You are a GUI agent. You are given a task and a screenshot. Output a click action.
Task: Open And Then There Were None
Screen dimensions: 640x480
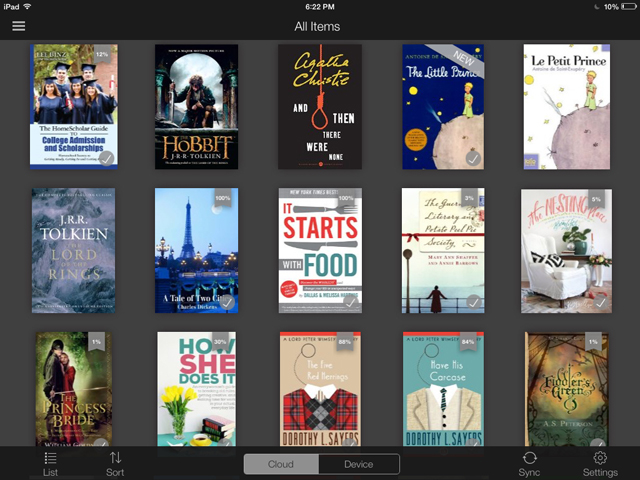coord(320,107)
